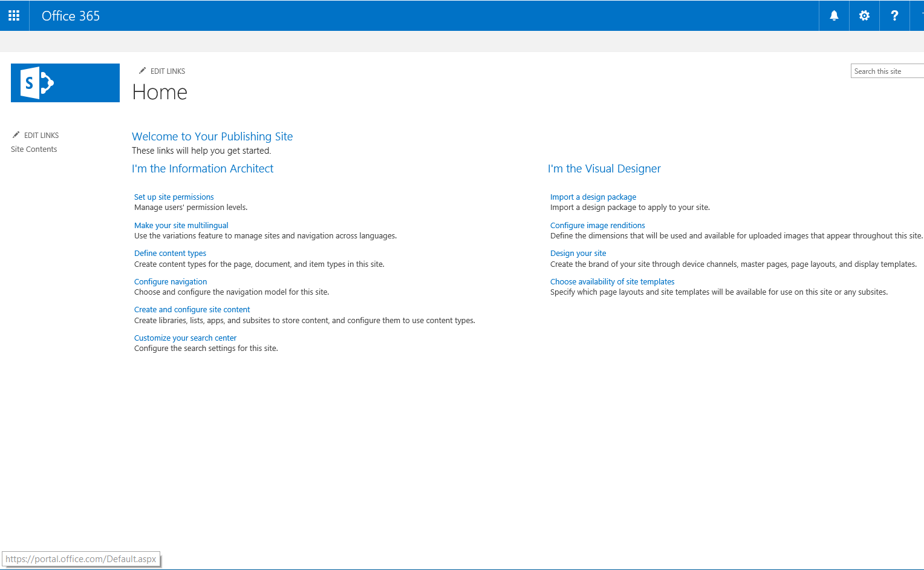Click 'Choose and configure the navigation model' description
Screen dimensions: 924x570
tap(232, 292)
